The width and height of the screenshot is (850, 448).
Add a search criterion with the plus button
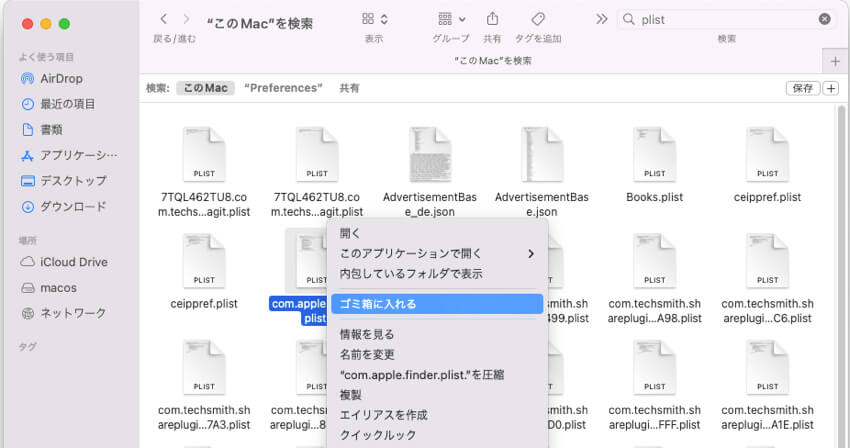(x=831, y=88)
